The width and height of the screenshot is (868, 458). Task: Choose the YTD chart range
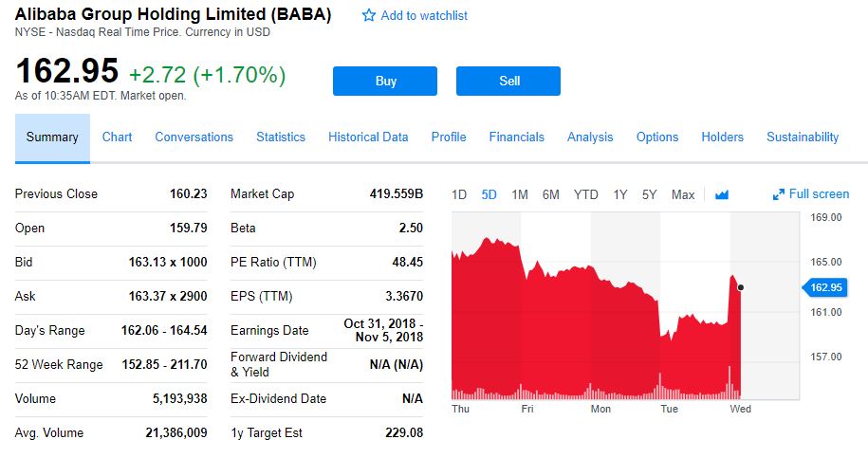tap(585, 194)
